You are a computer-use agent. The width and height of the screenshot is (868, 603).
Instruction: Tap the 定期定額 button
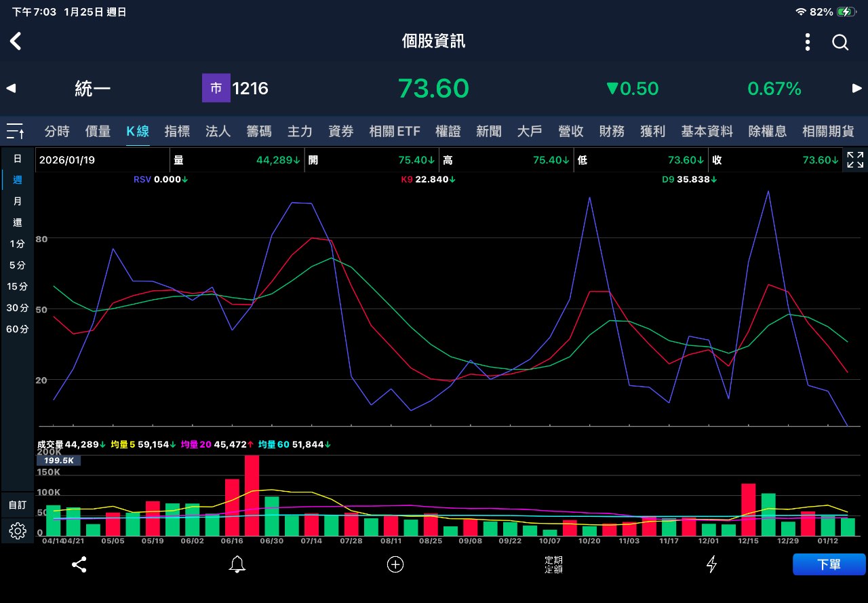(x=553, y=564)
